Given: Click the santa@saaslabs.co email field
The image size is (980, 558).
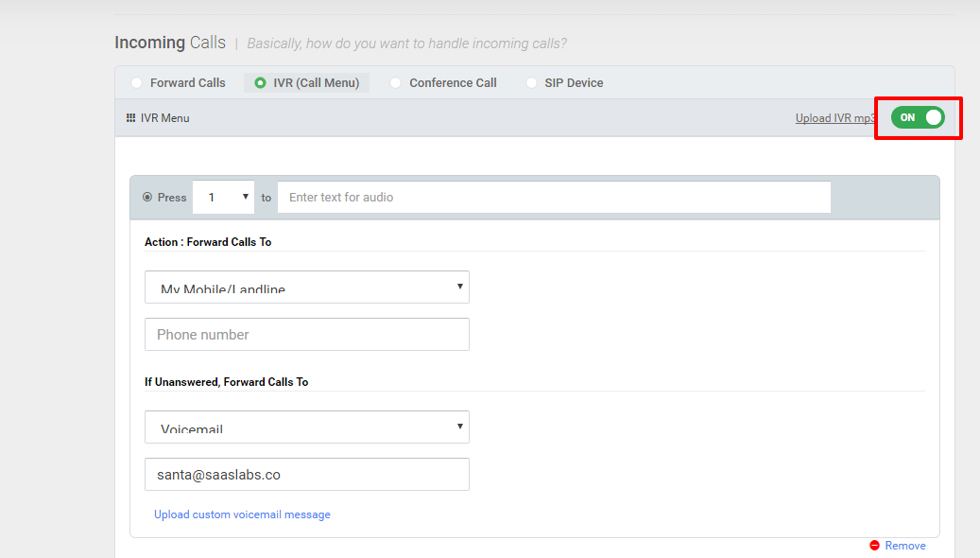Looking at the screenshot, I should (306, 475).
